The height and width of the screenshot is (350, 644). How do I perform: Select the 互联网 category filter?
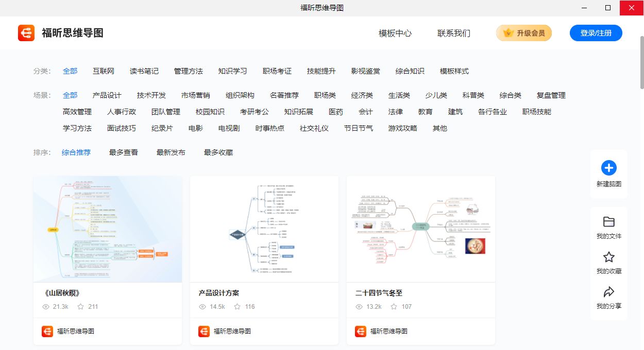click(x=103, y=71)
